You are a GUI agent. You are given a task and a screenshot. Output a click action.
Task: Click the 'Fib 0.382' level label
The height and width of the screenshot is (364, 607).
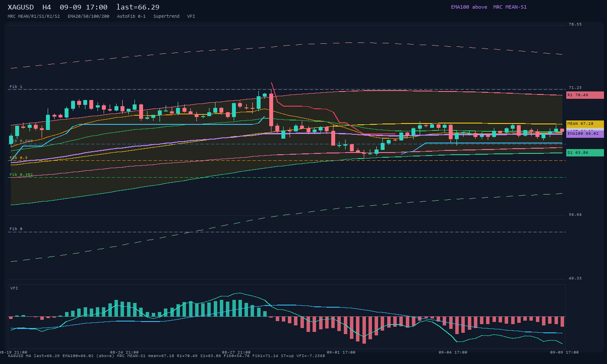pyautogui.click(x=21, y=175)
